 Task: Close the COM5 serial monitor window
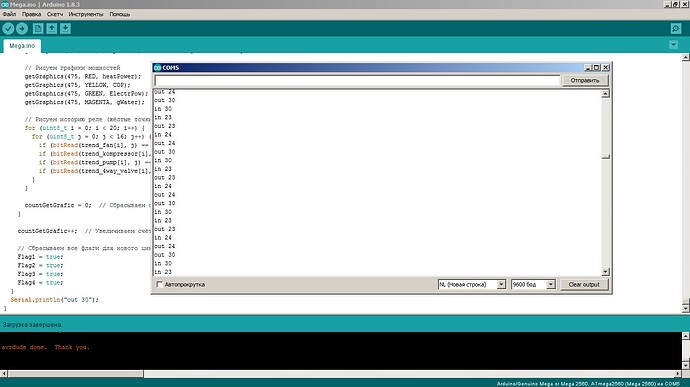tap(606, 67)
